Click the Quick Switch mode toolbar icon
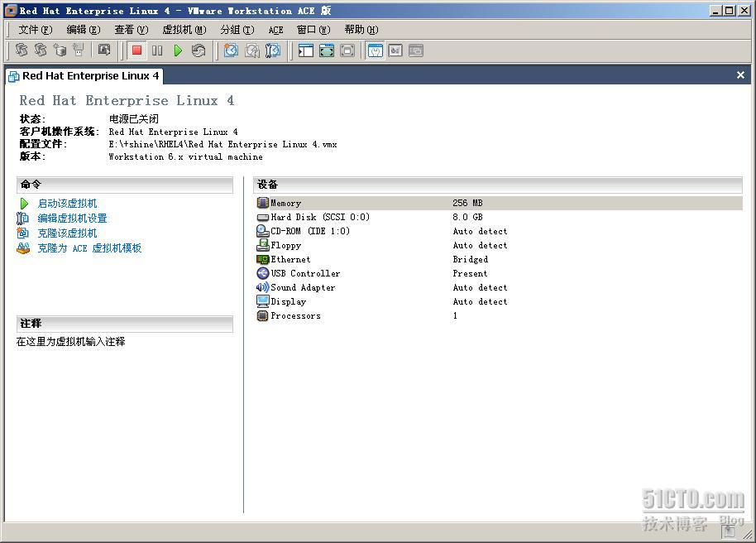Viewport: 756px width, 543px height. [347, 50]
